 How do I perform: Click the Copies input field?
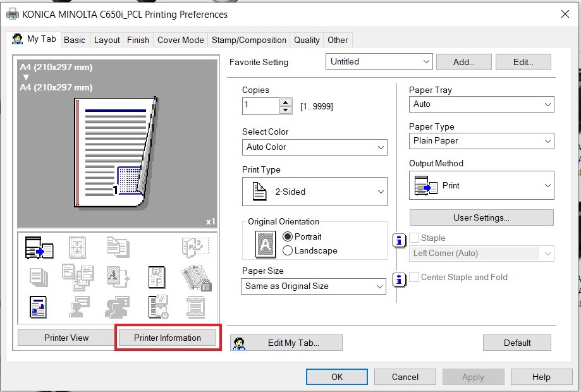pos(260,106)
